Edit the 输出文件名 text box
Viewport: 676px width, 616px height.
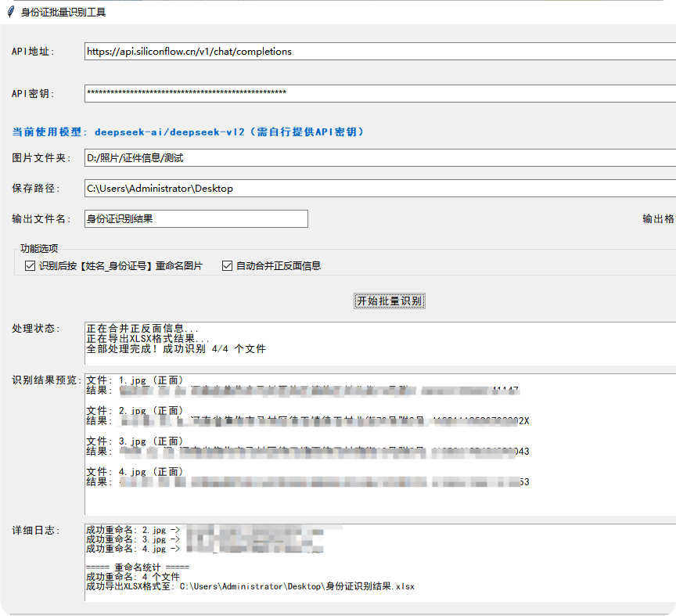pos(196,219)
